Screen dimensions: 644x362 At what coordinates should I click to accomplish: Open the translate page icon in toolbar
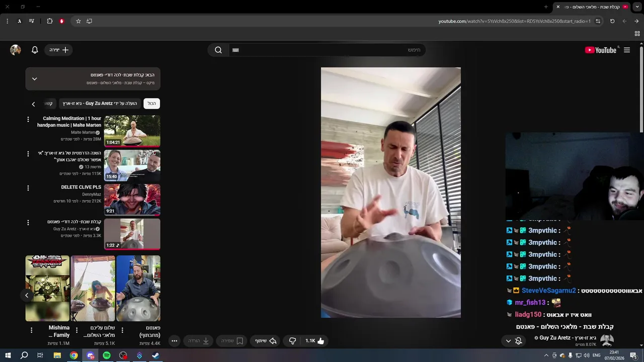[19, 21]
